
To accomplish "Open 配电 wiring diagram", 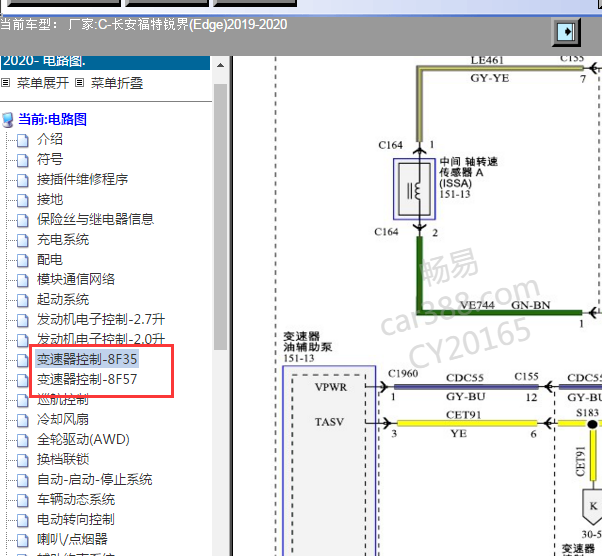I will [50, 260].
